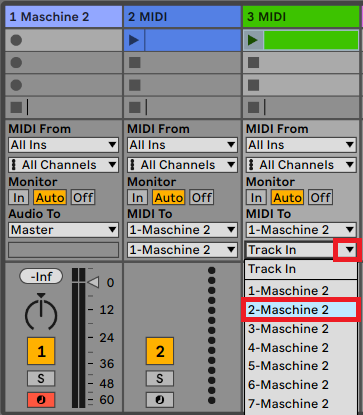Click third slot stop square in 2 MIDI track
This screenshot has width=363, height=415.
tap(135, 85)
